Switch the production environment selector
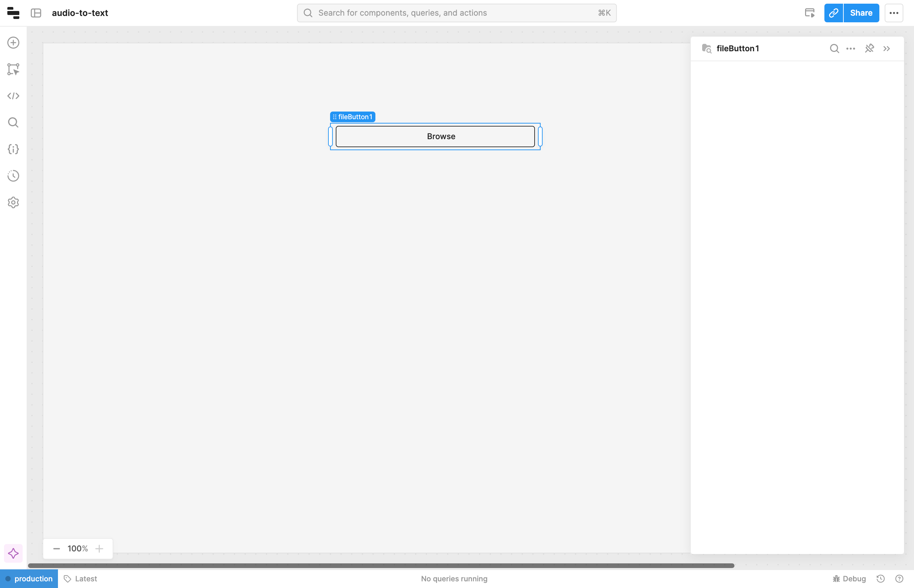Screen dimensions: 914x588 pyautogui.click(x=29, y=578)
